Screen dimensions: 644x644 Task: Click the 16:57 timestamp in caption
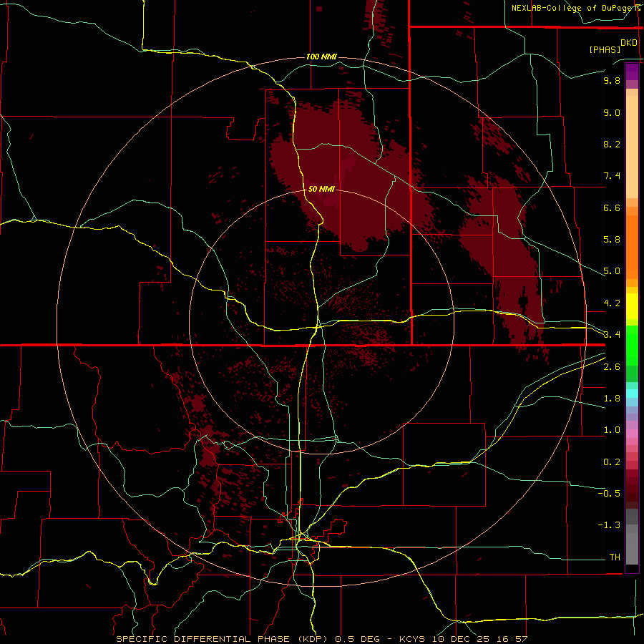(x=514, y=639)
